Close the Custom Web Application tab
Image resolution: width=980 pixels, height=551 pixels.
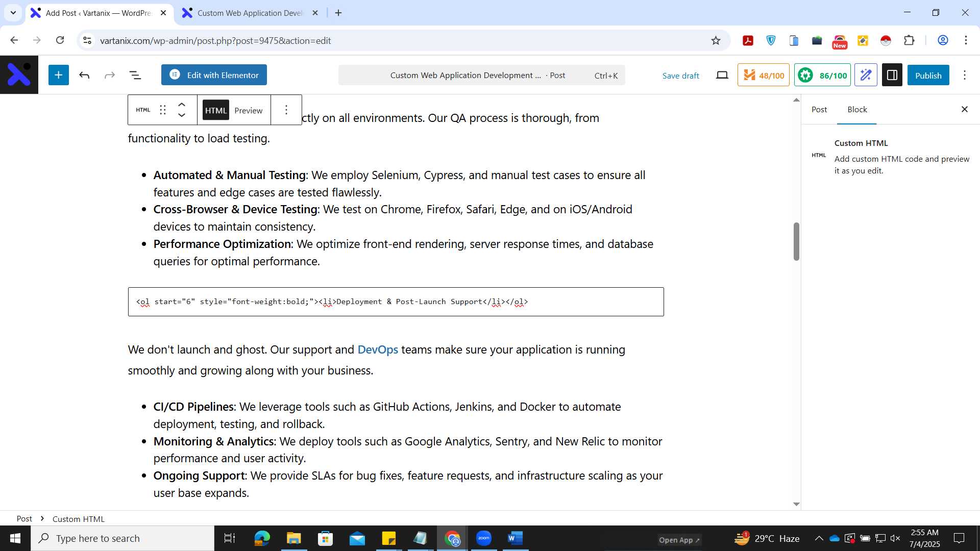315,13
